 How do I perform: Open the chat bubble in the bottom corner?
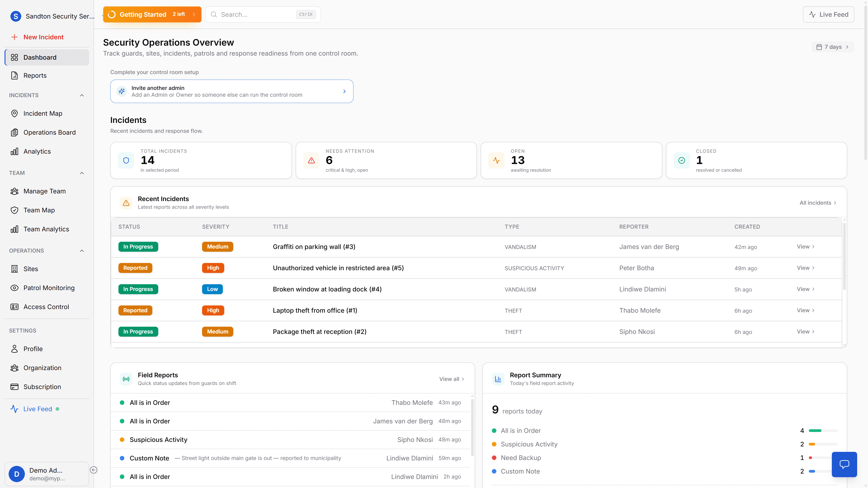844,465
